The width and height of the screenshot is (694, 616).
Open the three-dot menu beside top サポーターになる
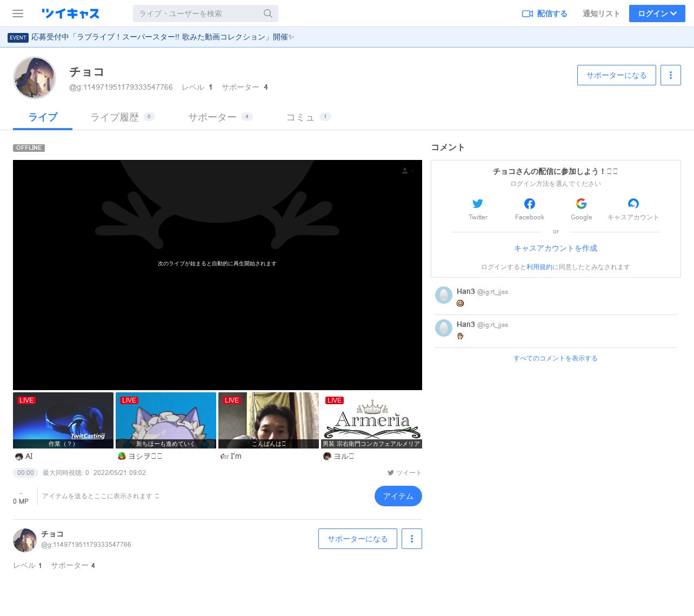coord(670,75)
